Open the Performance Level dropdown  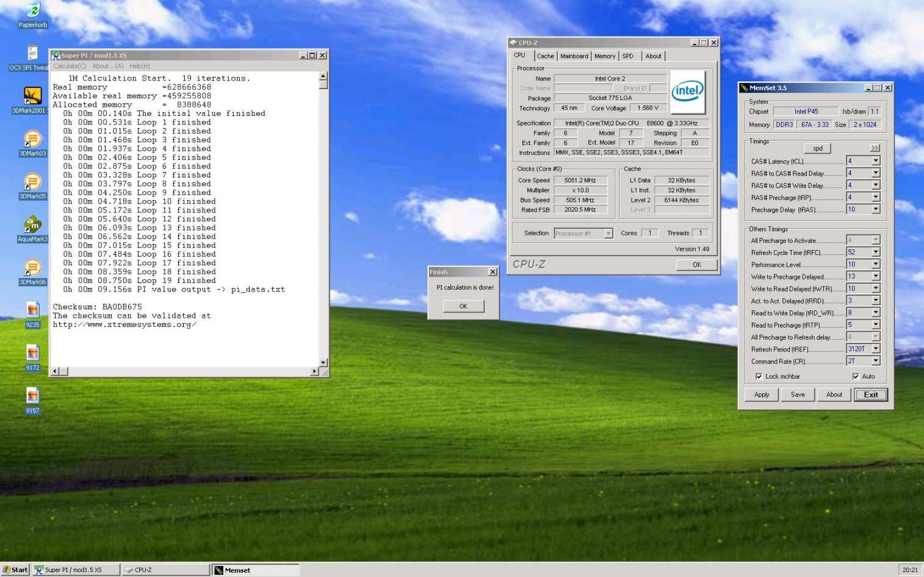(876, 264)
